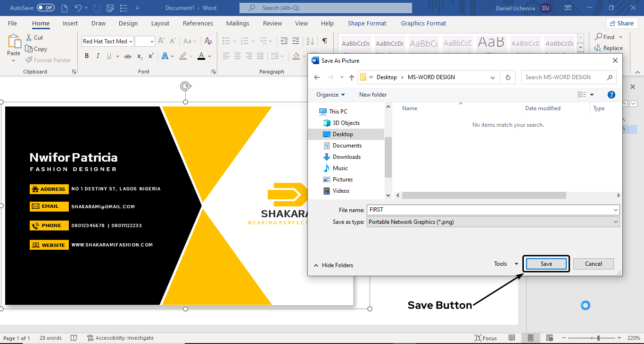644x344 pixels.
Task: Go up one folder level in dialog
Action: [351, 77]
